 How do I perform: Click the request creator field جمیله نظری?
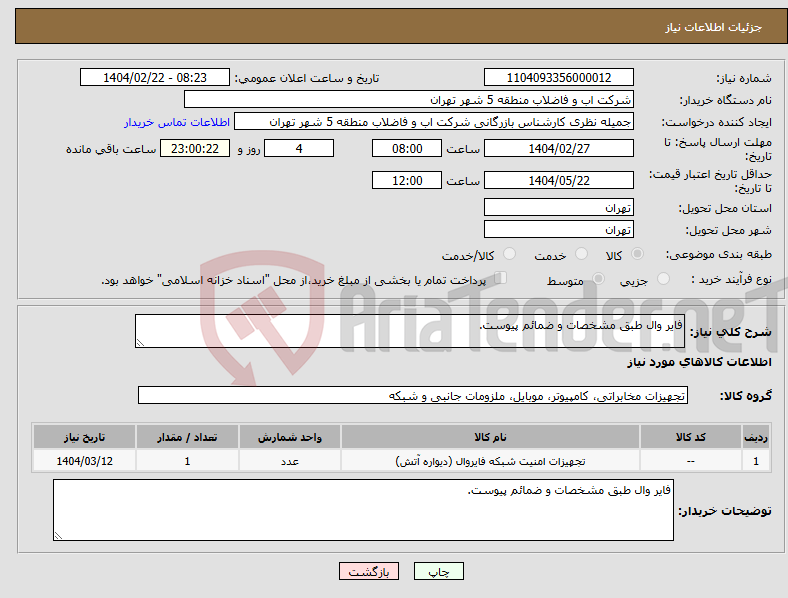point(434,122)
